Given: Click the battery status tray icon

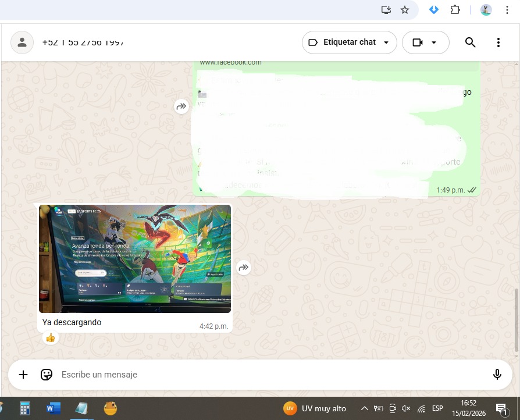Looking at the screenshot, I should (x=379, y=408).
